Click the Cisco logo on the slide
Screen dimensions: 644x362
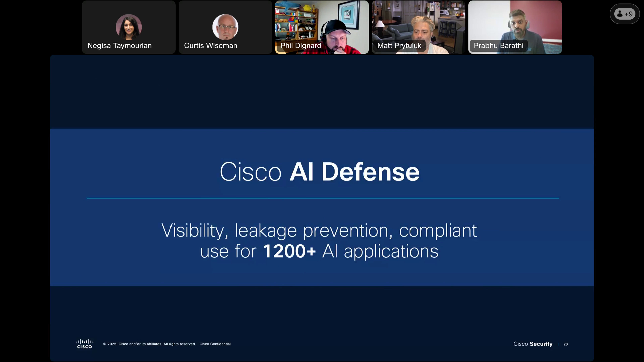(85, 344)
